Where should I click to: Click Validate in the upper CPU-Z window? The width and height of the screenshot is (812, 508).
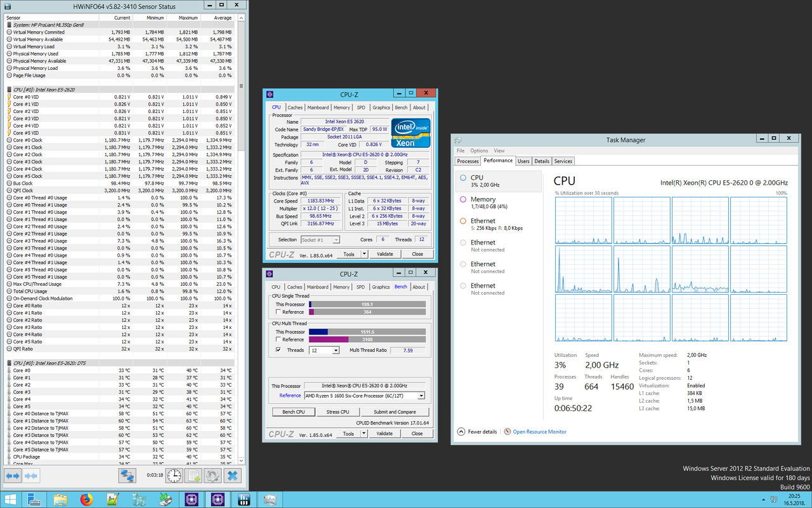coord(384,254)
